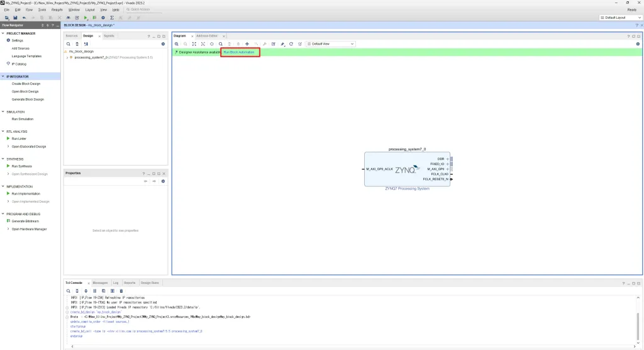Click Run Block Automation link
This screenshot has height=350, width=644.
(x=239, y=52)
